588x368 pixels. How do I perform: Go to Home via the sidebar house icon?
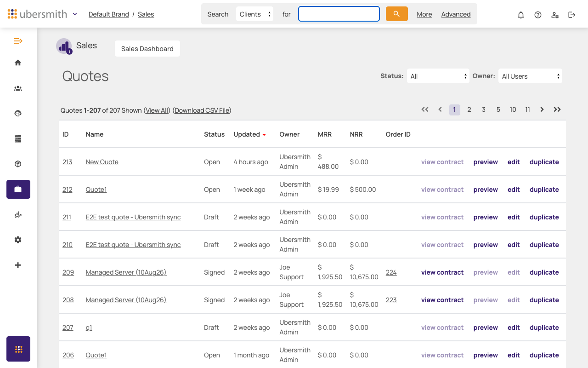[18, 63]
